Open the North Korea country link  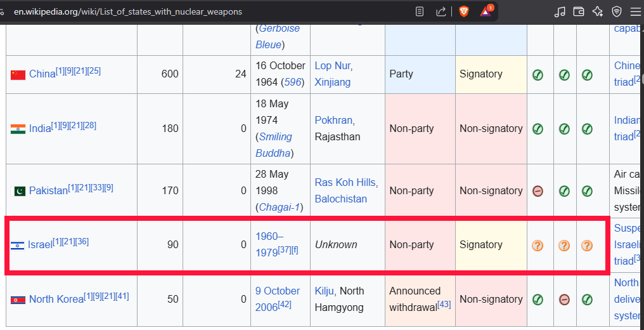[56, 299]
